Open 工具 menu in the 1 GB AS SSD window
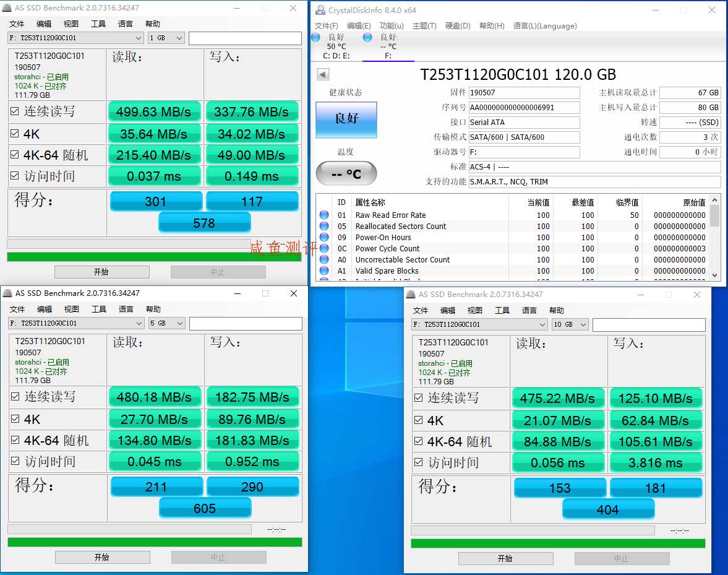The width and height of the screenshot is (728, 575). point(98,24)
